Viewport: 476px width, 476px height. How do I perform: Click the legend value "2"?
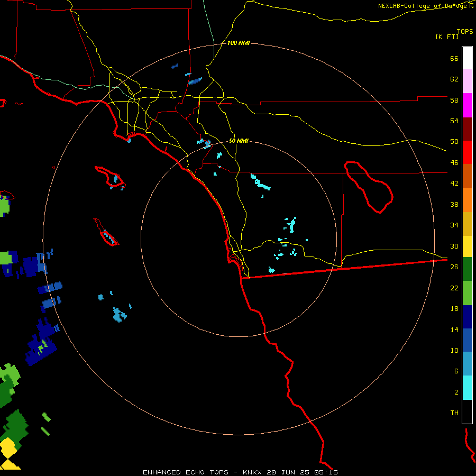click(456, 392)
